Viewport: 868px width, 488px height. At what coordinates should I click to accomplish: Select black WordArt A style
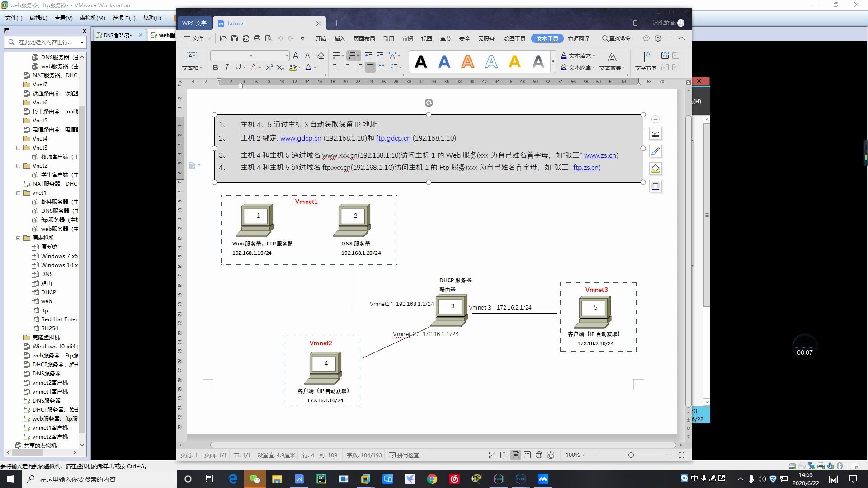point(421,61)
